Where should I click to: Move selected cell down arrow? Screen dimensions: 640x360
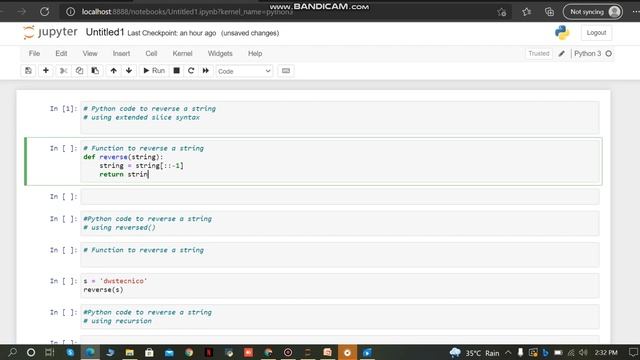(x=129, y=71)
